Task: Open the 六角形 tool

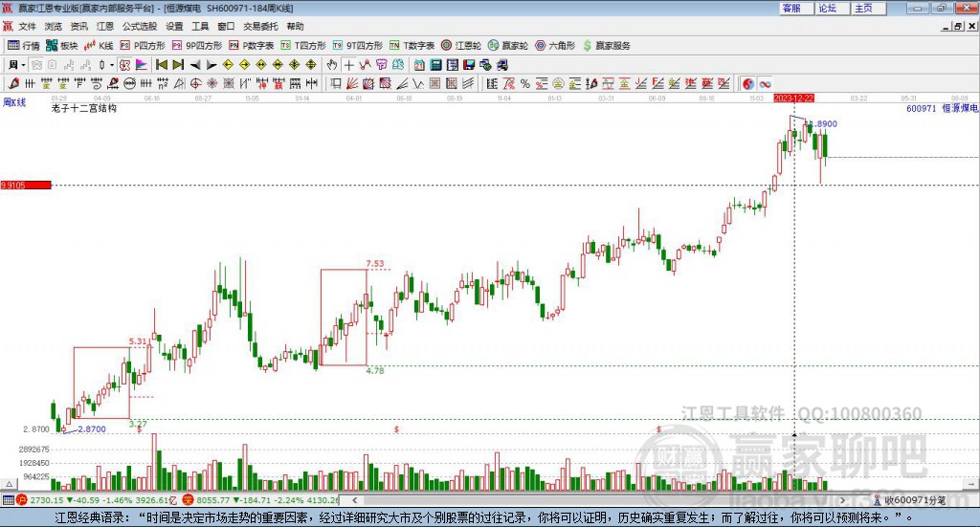Action: click(555, 46)
